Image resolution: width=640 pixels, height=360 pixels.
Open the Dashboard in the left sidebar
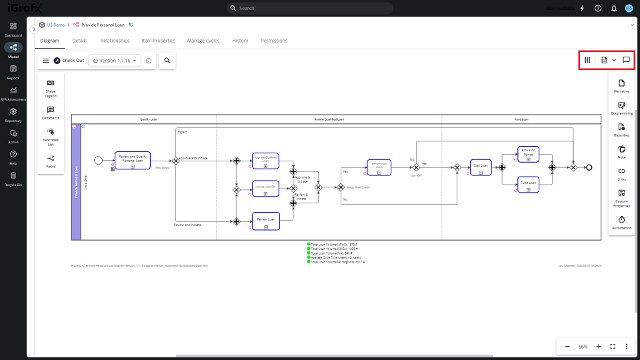pyautogui.click(x=13, y=29)
